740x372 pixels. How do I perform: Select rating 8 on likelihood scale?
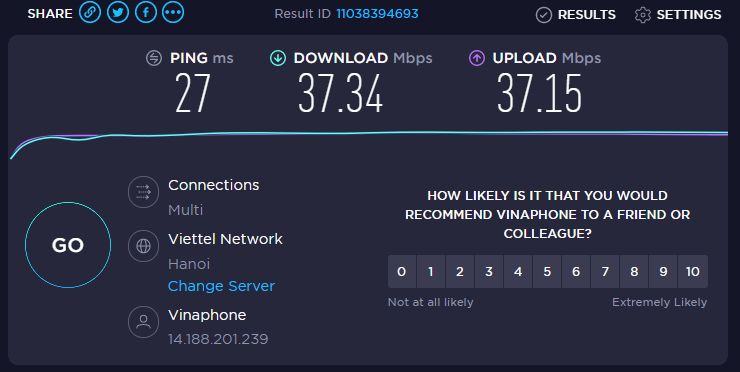(x=634, y=271)
